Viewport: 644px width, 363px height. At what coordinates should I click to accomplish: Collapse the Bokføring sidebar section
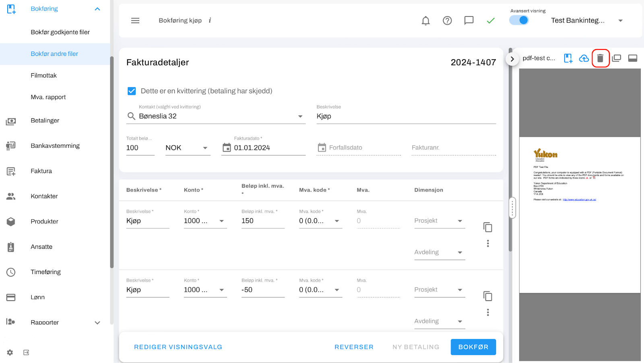97,9
